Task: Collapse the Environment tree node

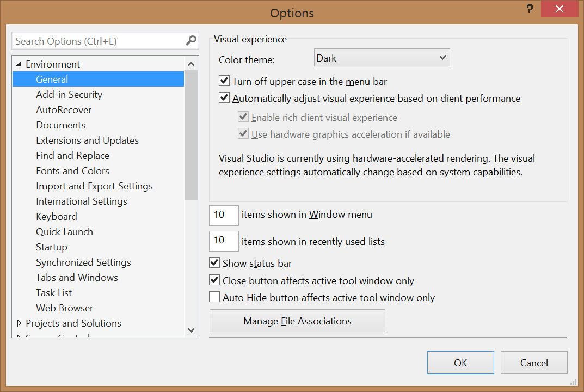Action: [19, 64]
